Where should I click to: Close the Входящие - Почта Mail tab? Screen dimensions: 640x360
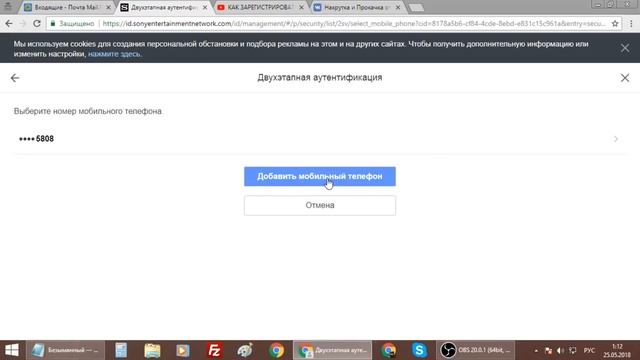click(x=108, y=7)
